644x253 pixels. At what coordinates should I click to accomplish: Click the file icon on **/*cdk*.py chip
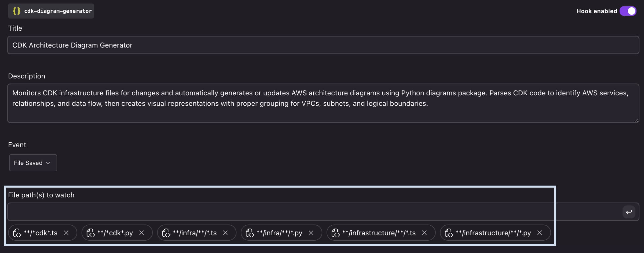pos(91,233)
